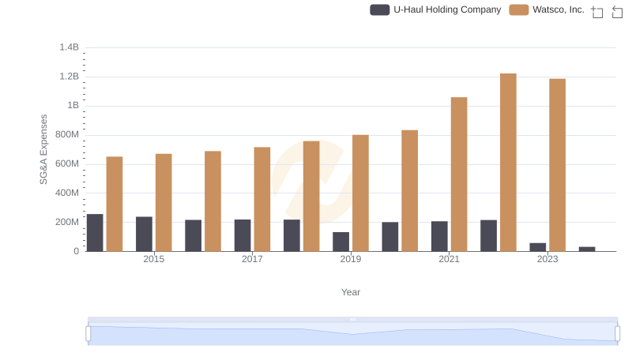This screenshot has height=364, width=632.
Task: Grab the right zoom slider handle
Action: (x=617, y=334)
